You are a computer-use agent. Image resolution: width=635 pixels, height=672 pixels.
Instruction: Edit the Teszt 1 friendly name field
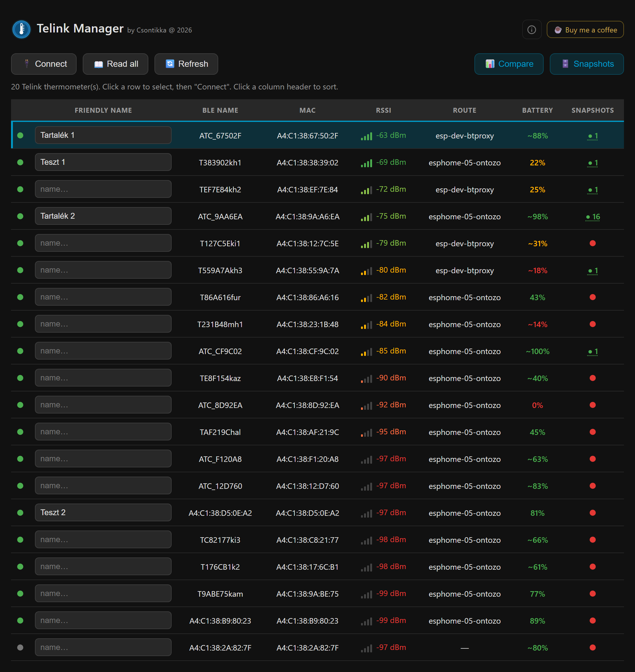[103, 162]
